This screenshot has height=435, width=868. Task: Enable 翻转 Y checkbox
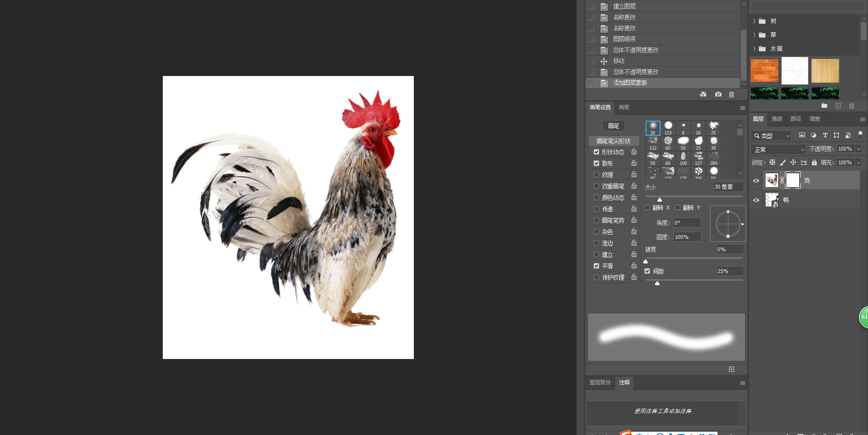678,208
